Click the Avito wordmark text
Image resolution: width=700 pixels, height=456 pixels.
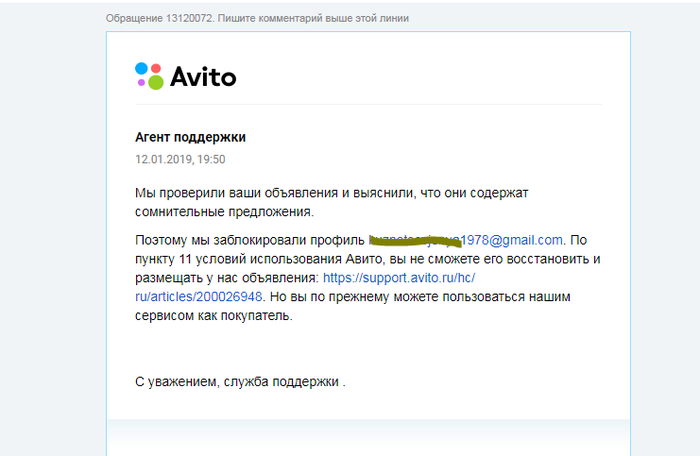pyautogui.click(x=203, y=76)
